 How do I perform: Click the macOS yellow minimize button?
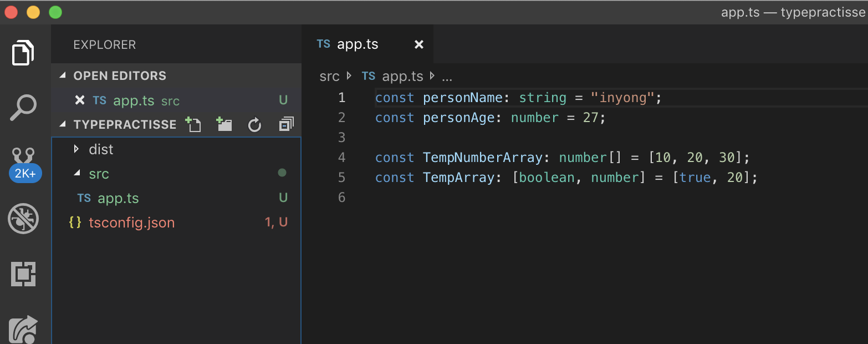[x=33, y=12]
